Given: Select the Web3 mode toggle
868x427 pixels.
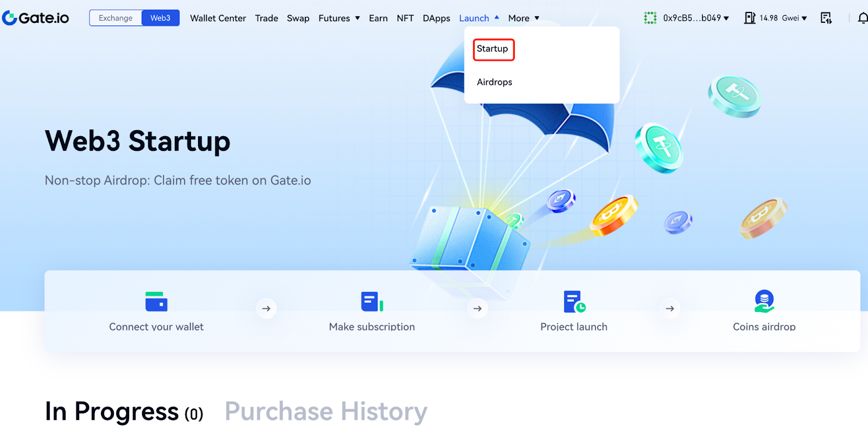Looking at the screenshot, I should [x=160, y=18].
